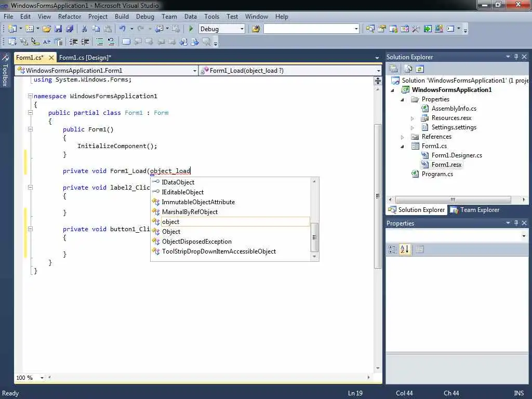Open Solution Explorer from the top toolbar icon

pyautogui.click(x=370, y=29)
